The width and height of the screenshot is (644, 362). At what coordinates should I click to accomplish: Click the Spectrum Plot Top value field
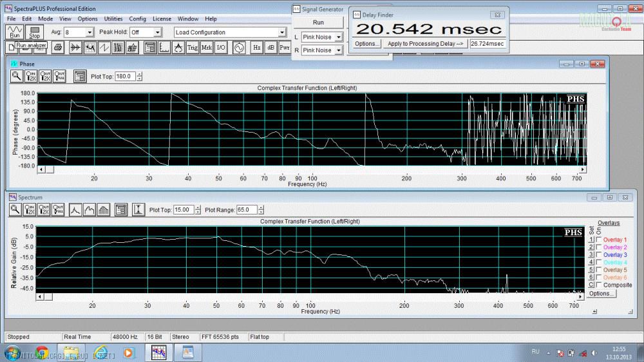pyautogui.click(x=184, y=209)
